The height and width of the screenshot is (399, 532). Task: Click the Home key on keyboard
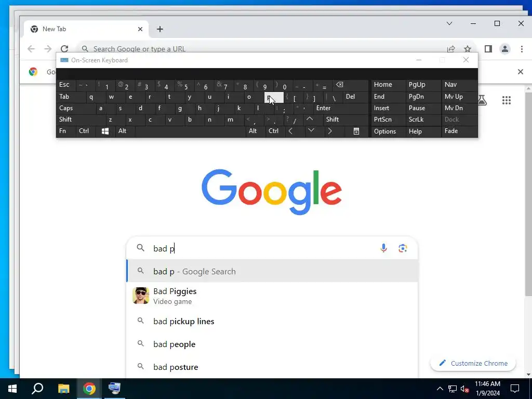click(389, 85)
